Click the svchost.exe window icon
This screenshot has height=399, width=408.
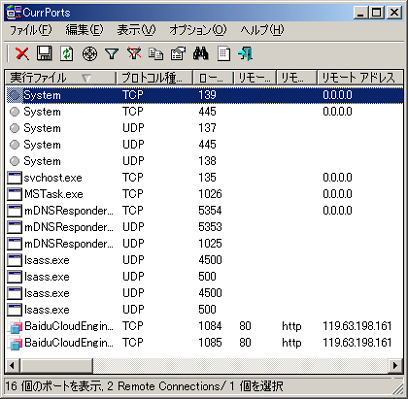click(14, 178)
